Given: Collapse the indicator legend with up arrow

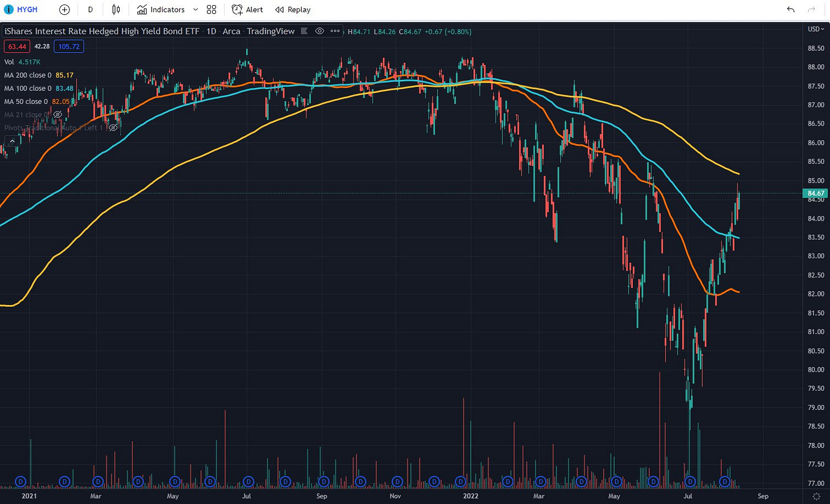Looking at the screenshot, I should coord(11,141).
